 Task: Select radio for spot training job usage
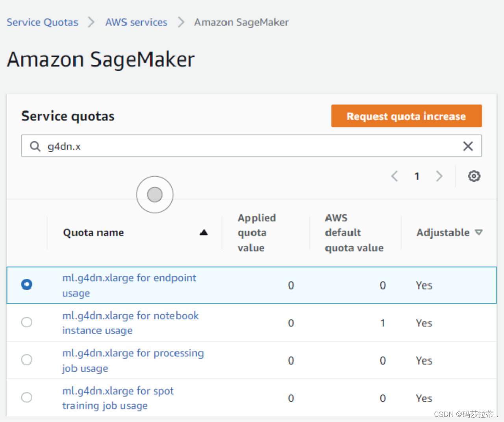[27, 398]
